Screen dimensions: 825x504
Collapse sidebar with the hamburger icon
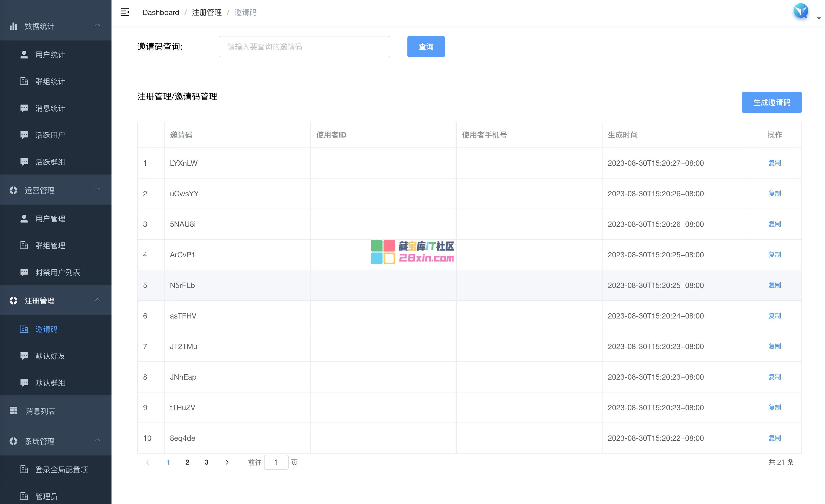pyautogui.click(x=125, y=12)
